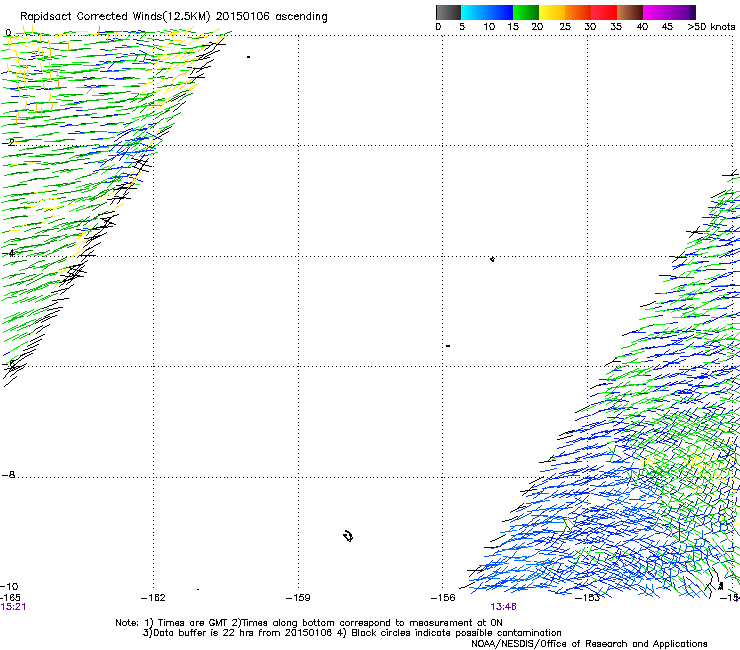740x650 pixels.
Task: Pick the blue 5-15 knots legend segment
Action: pyautogui.click(x=487, y=12)
